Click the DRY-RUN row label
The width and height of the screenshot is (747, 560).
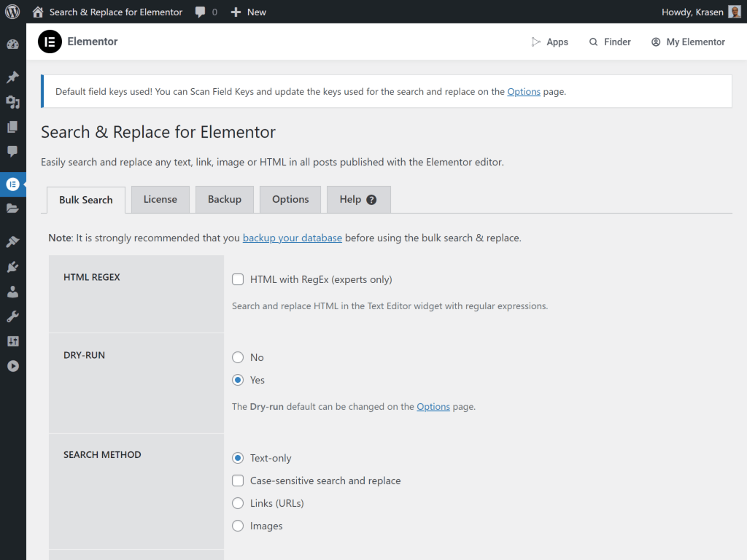coord(84,355)
